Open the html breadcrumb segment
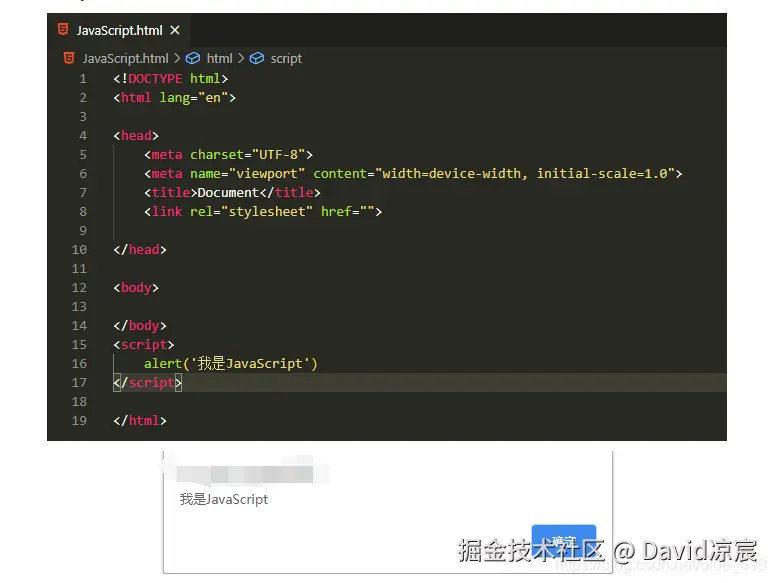 click(219, 58)
